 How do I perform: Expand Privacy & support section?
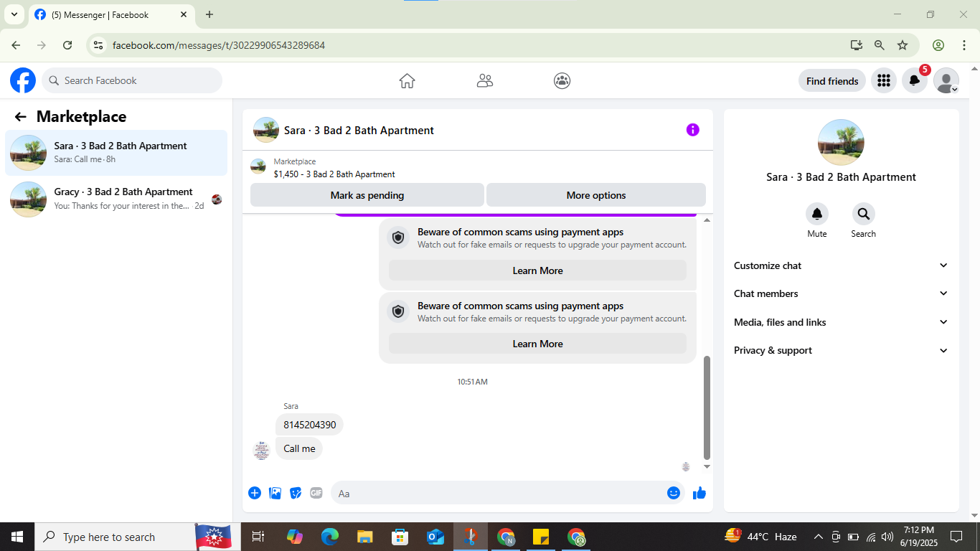(841, 350)
